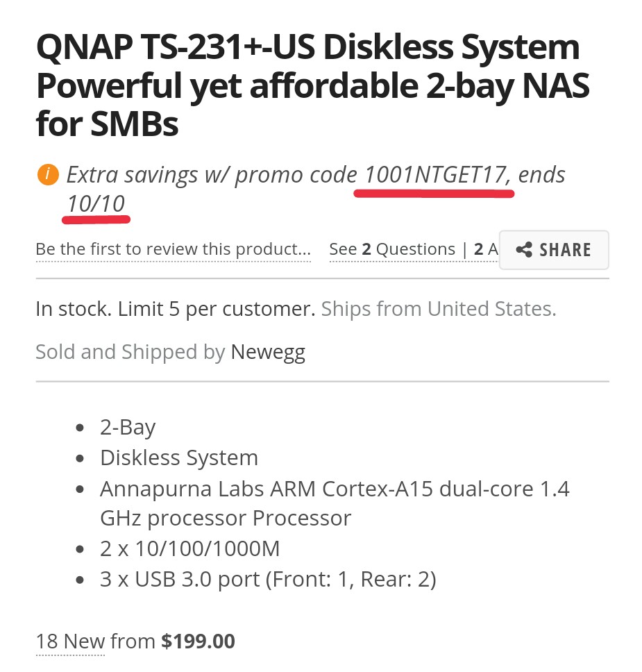Open 'Be the first to review' link
The image size is (642, 672).
point(173,249)
